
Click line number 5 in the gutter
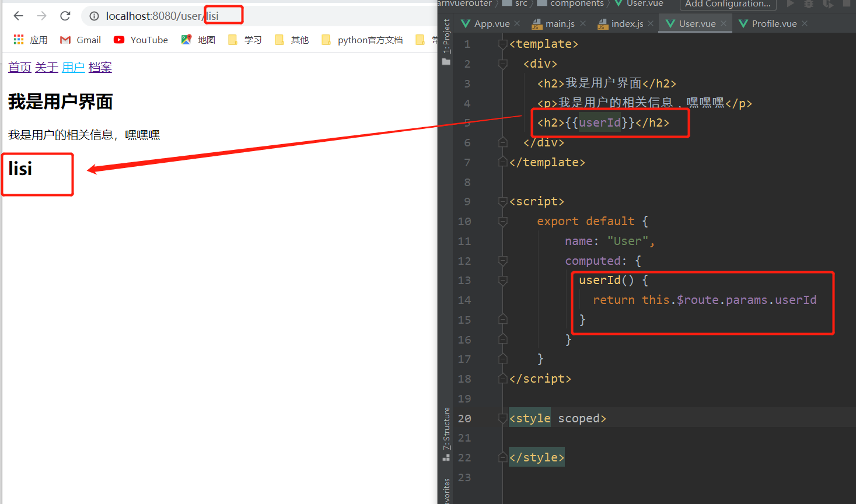coord(467,123)
